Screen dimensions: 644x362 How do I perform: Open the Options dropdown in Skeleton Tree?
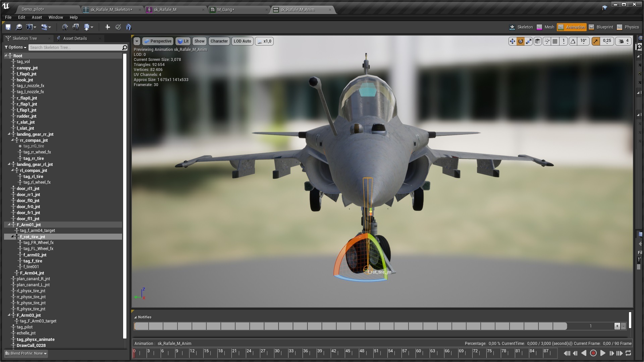pyautogui.click(x=15, y=47)
